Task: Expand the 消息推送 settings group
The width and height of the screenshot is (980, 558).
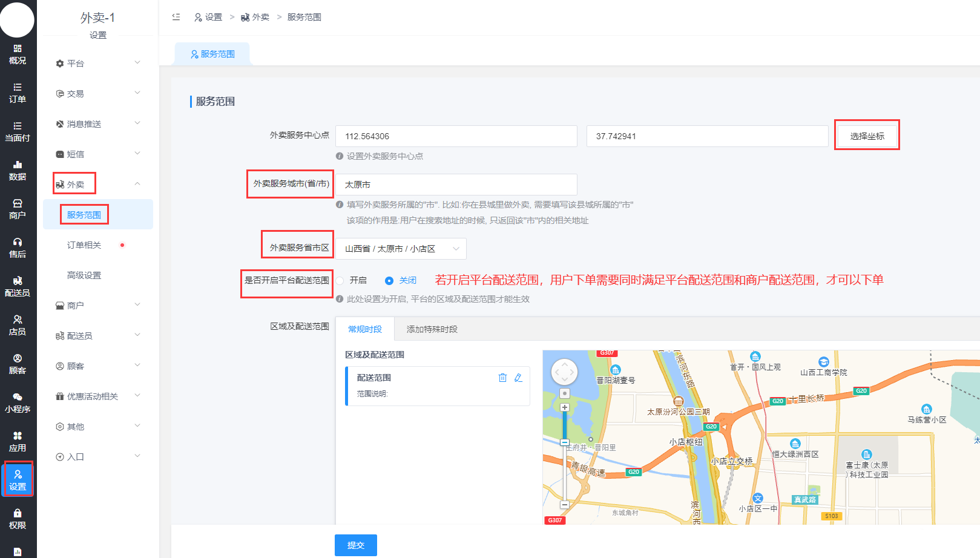Action: [x=98, y=124]
